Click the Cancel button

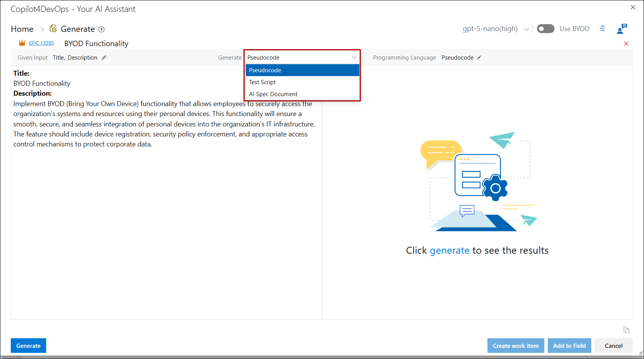[x=613, y=346]
